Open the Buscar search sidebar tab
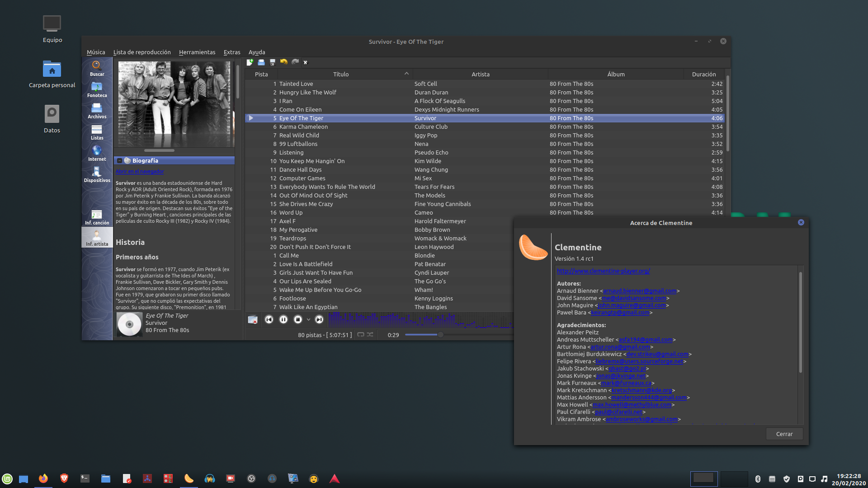Viewport: 868px width, 488px height. click(97, 68)
